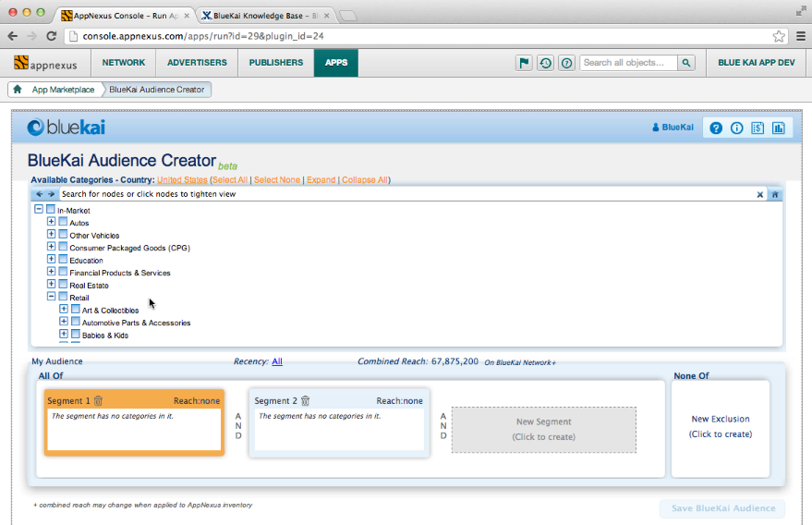Check the Education checkbox
The width and height of the screenshot is (812, 525).
pyautogui.click(x=63, y=259)
